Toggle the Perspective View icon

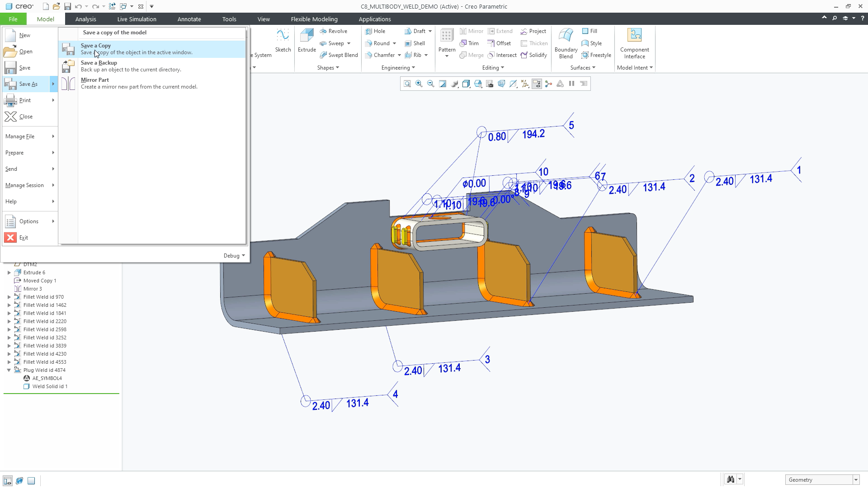click(501, 84)
